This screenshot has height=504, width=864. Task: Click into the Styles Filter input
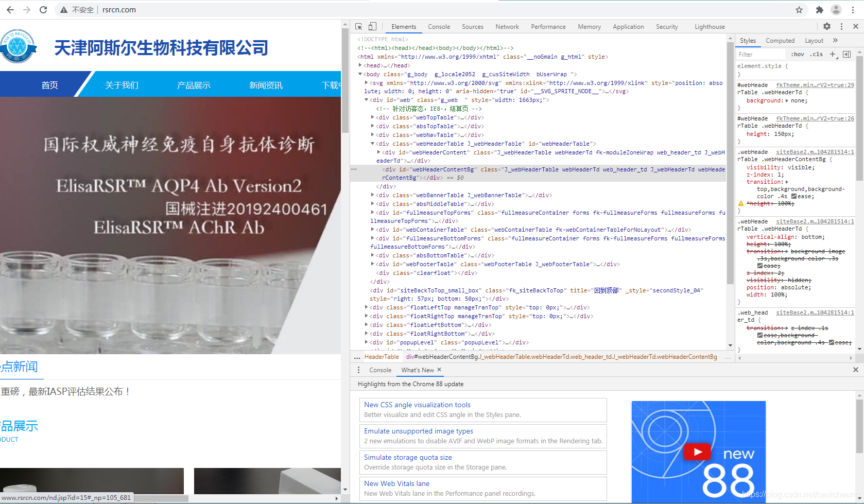point(761,54)
